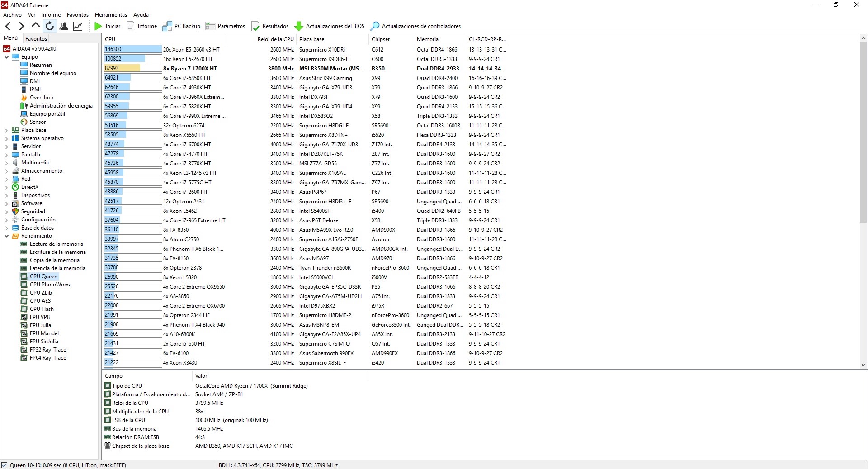868x469 pixels.
Task: Open PC Backup toolbar icon
Action: [167, 26]
